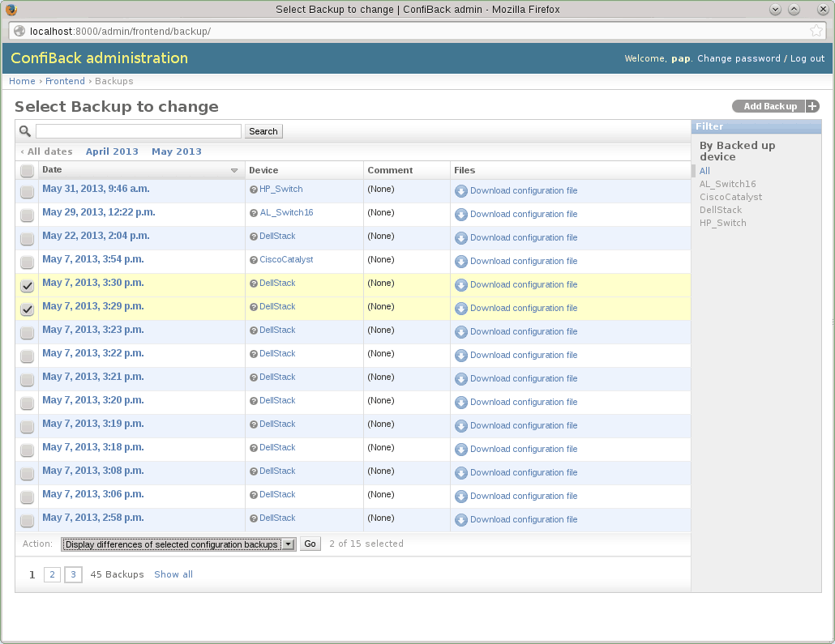The height and width of the screenshot is (644, 835).
Task: Click the download icon on the last DellStack row
Action: [x=460, y=519]
